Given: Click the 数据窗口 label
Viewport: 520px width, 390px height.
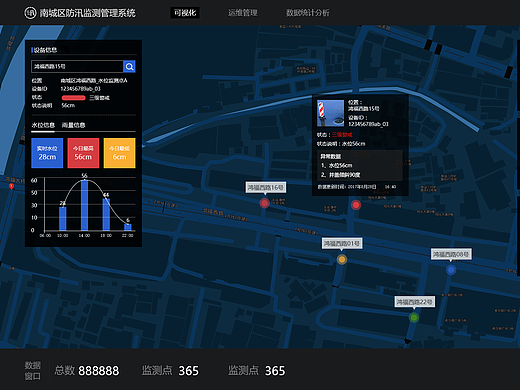Looking at the screenshot, I should (x=33, y=371).
